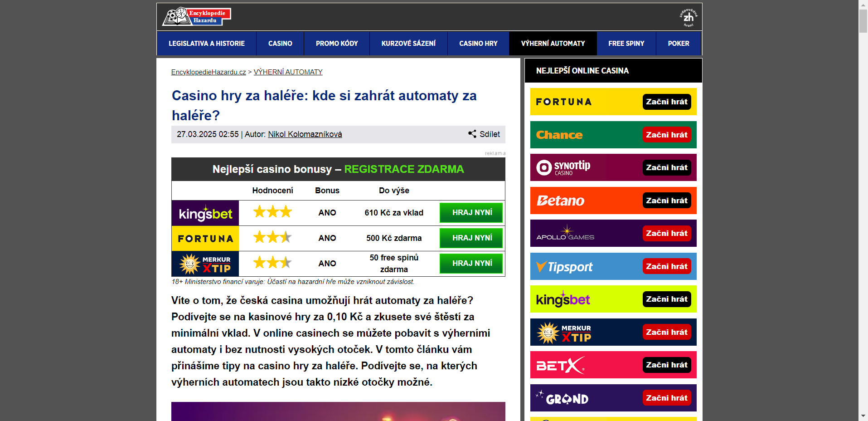Click EncyklopedieHazardu.cz breadcrumb link
This screenshot has width=868, height=421.
point(209,72)
